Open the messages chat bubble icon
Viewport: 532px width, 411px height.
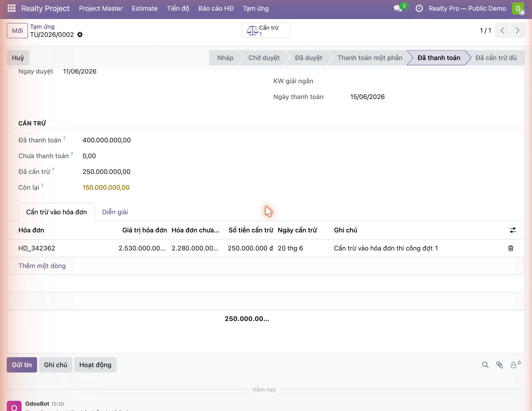click(398, 9)
